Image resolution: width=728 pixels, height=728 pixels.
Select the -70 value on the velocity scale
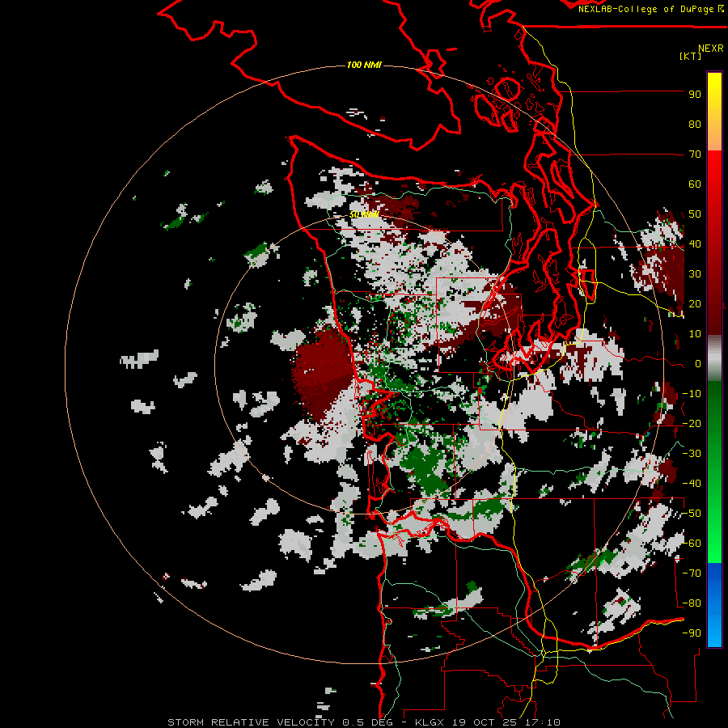point(692,574)
